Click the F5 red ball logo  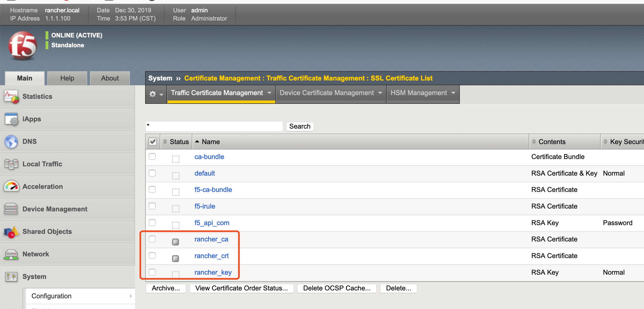pyautogui.click(x=22, y=46)
